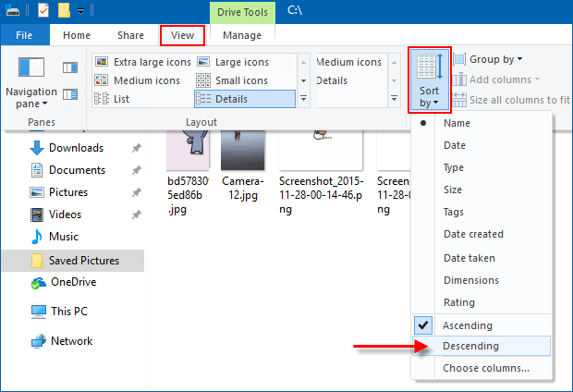
Task: Switch to the View ribbon tab
Action: click(182, 35)
